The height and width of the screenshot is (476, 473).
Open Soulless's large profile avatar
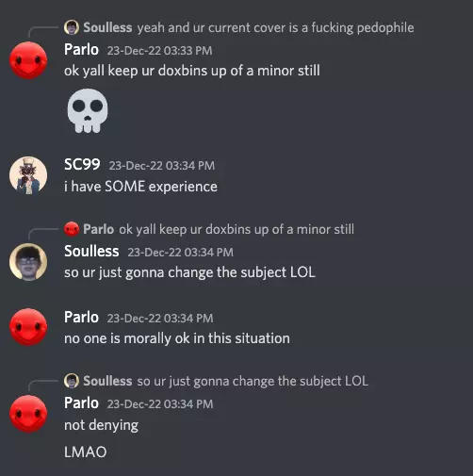click(28, 262)
